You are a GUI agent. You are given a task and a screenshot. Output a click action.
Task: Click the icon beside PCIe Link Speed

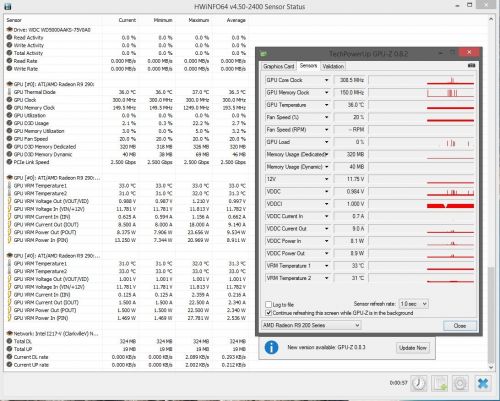pos(9,162)
